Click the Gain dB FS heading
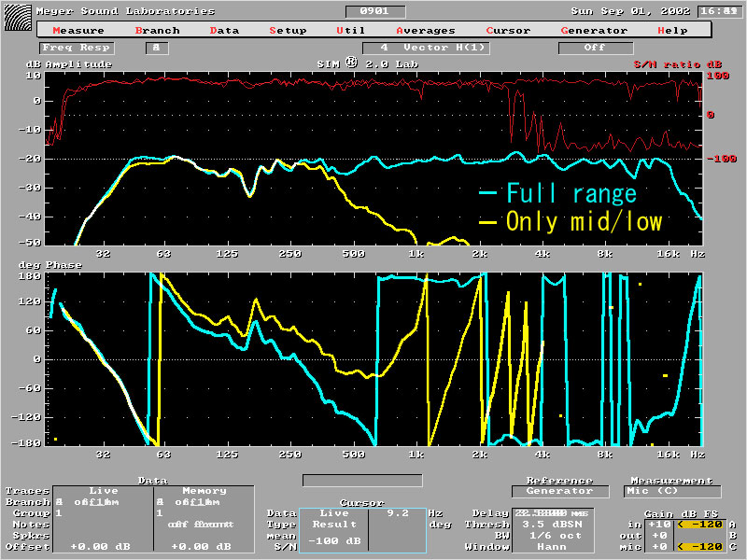This screenshot has width=747, height=560. tap(681, 514)
